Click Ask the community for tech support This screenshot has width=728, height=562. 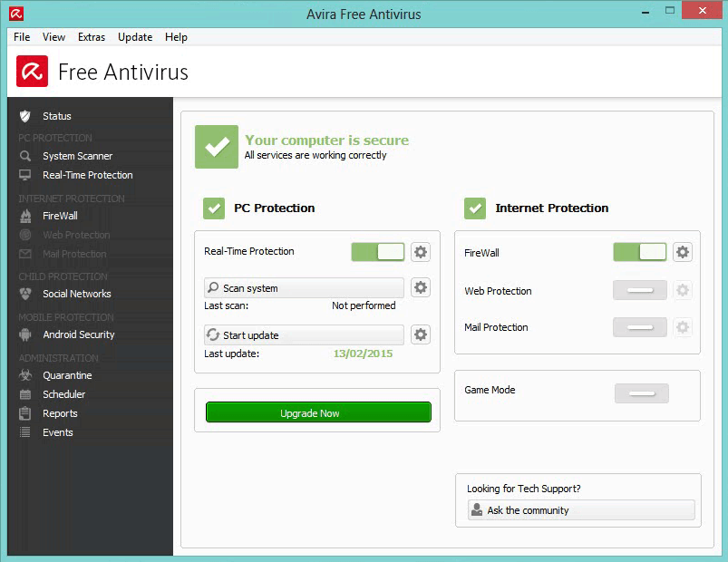pyautogui.click(x=580, y=509)
